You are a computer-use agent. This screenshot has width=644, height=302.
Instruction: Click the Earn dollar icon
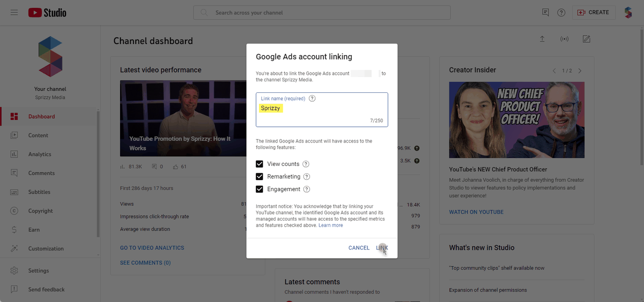coord(14,229)
